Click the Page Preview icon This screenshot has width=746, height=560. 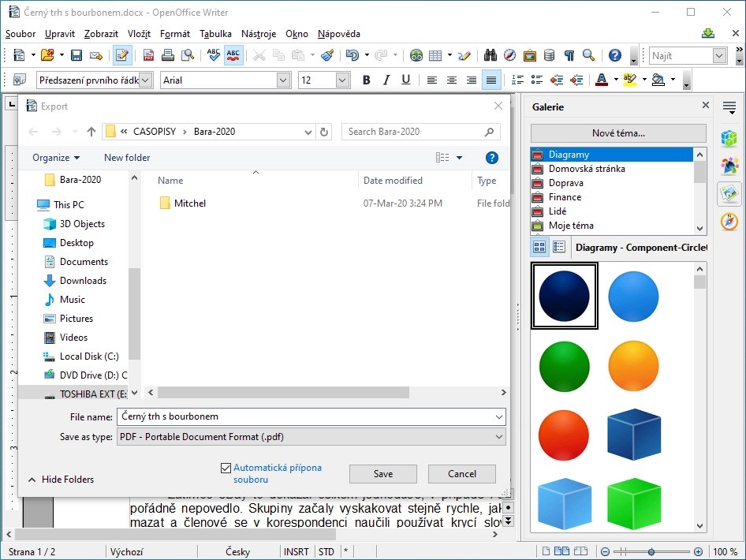pos(189,55)
